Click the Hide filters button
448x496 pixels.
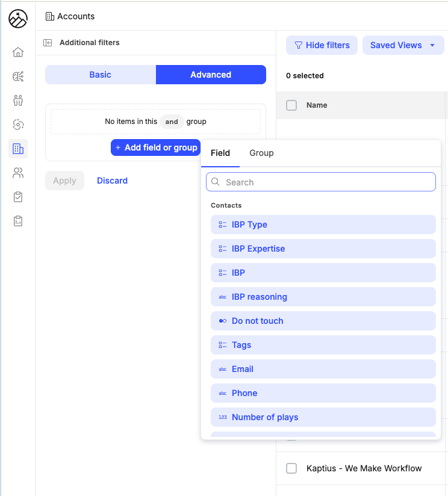pyautogui.click(x=322, y=45)
